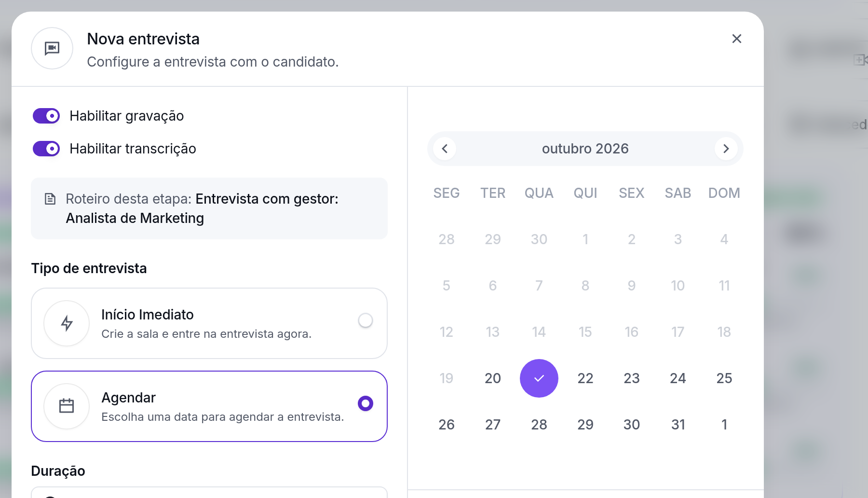The height and width of the screenshot is (498, 868).
Task: Click the Duração section label
Action: [x=58, y=471]
